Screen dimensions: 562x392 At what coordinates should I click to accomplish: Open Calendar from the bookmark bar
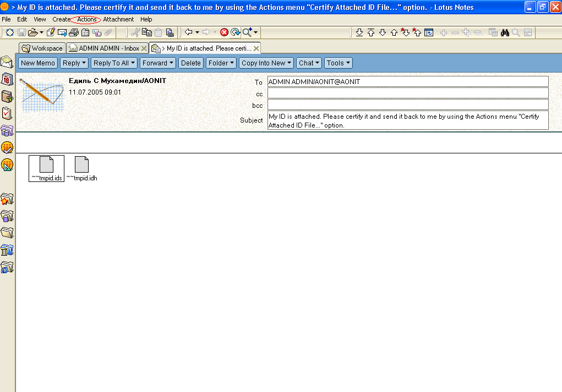point(7,79)
